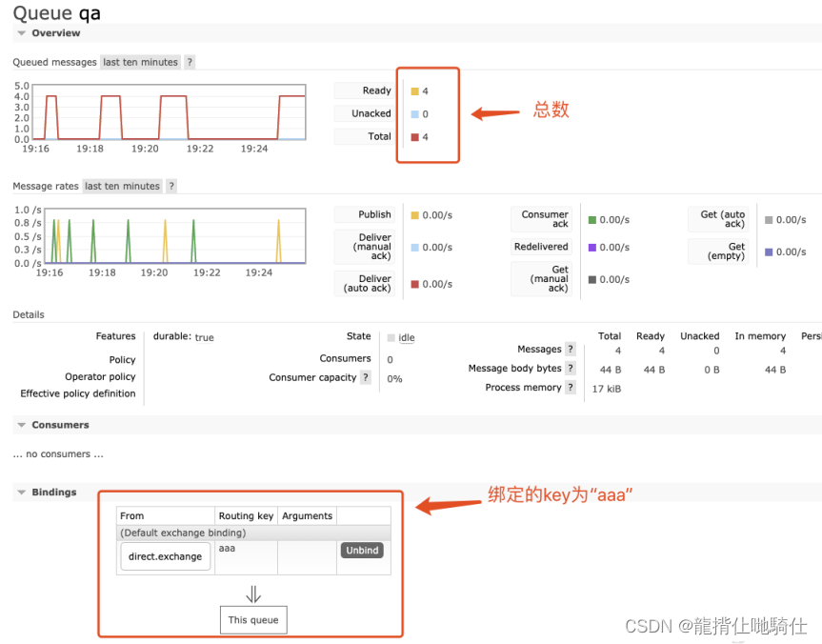
Task: Click the red Deliver (auto ack) swatch
Action: [414, 284]
